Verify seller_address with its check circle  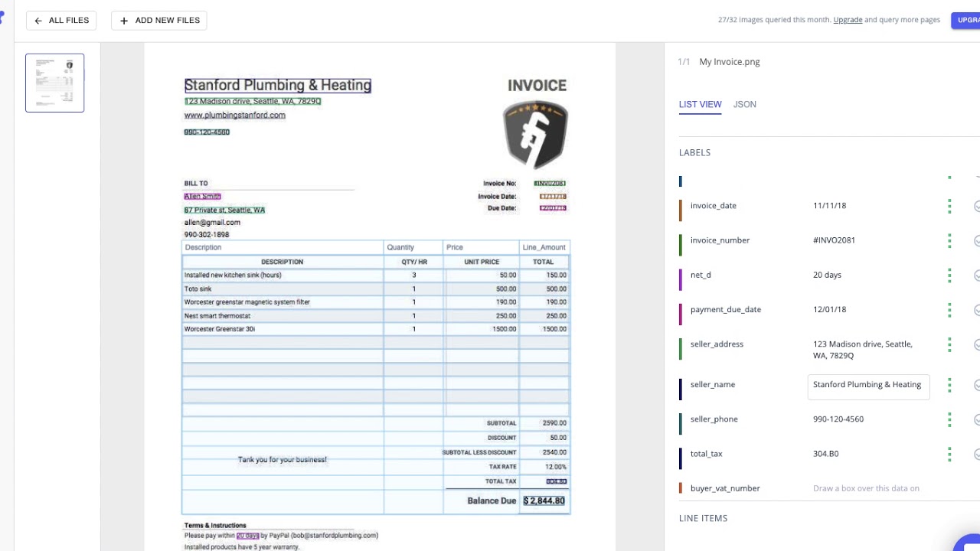(x=977, y=344)
